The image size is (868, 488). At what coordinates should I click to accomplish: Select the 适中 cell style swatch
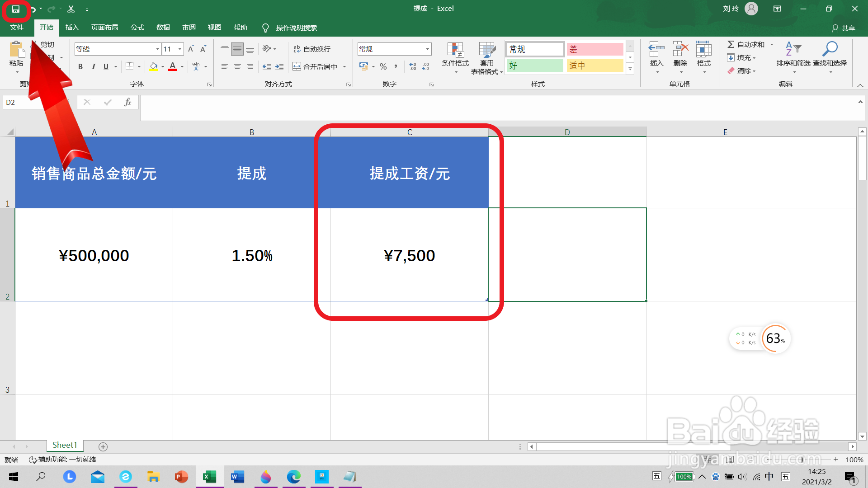pos(594,66)
